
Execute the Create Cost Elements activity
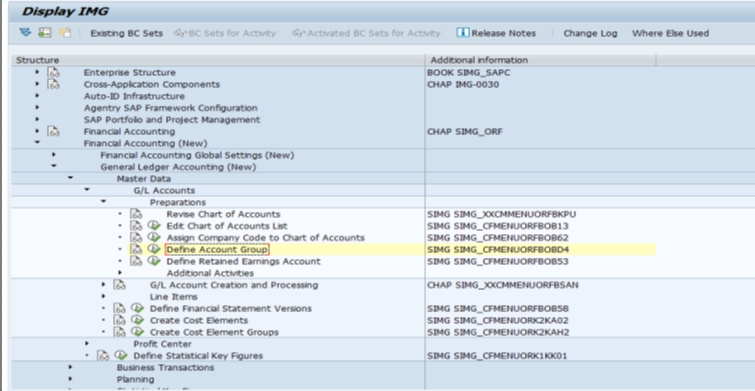coord(137,320)
